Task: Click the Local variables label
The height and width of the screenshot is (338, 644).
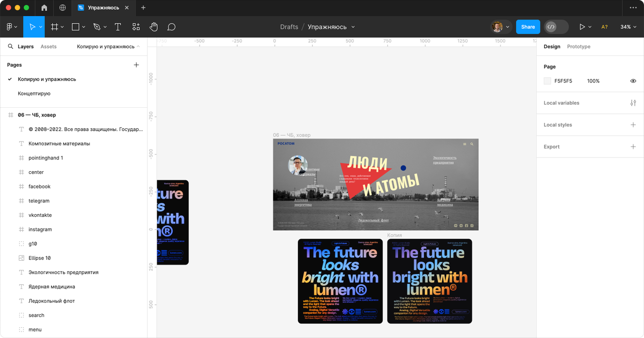Action: tap(561, 103)
